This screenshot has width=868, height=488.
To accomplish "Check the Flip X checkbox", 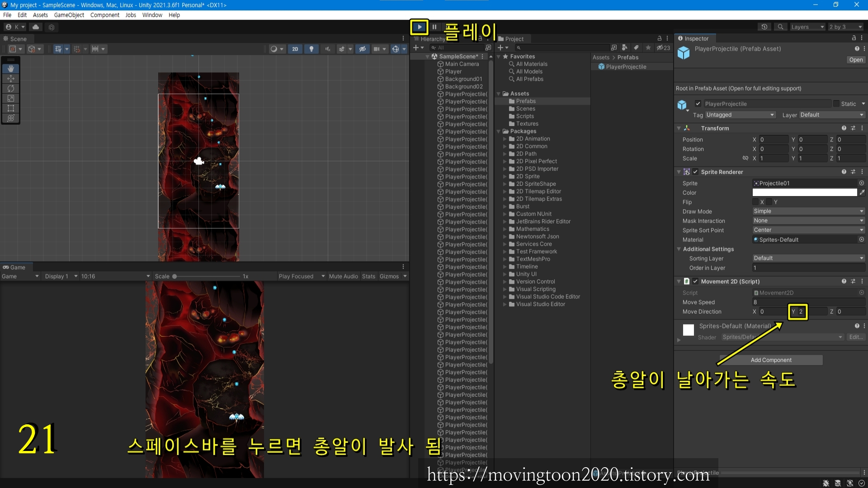I will pos(755,202).
